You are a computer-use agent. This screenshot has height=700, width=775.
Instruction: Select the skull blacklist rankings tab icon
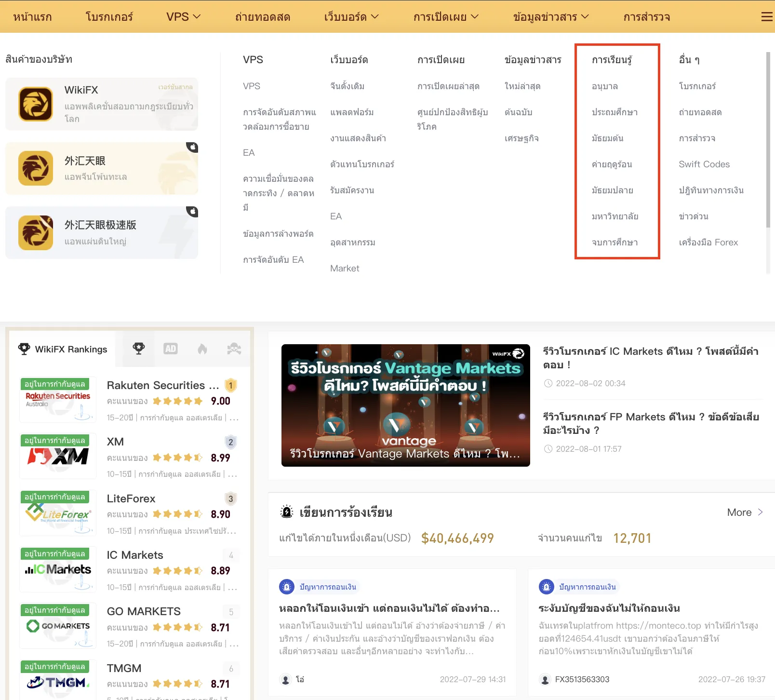[234, 349]
